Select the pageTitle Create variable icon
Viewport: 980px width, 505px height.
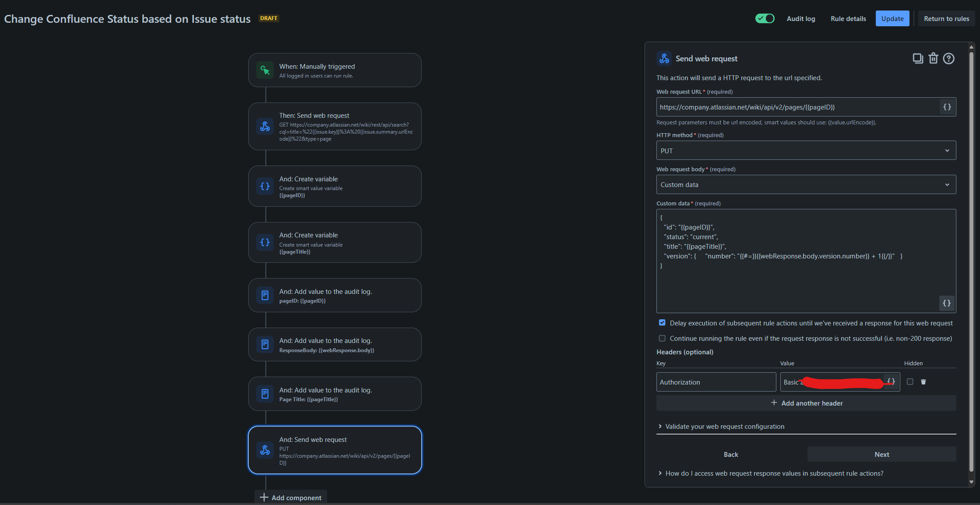tap(265, 242)
